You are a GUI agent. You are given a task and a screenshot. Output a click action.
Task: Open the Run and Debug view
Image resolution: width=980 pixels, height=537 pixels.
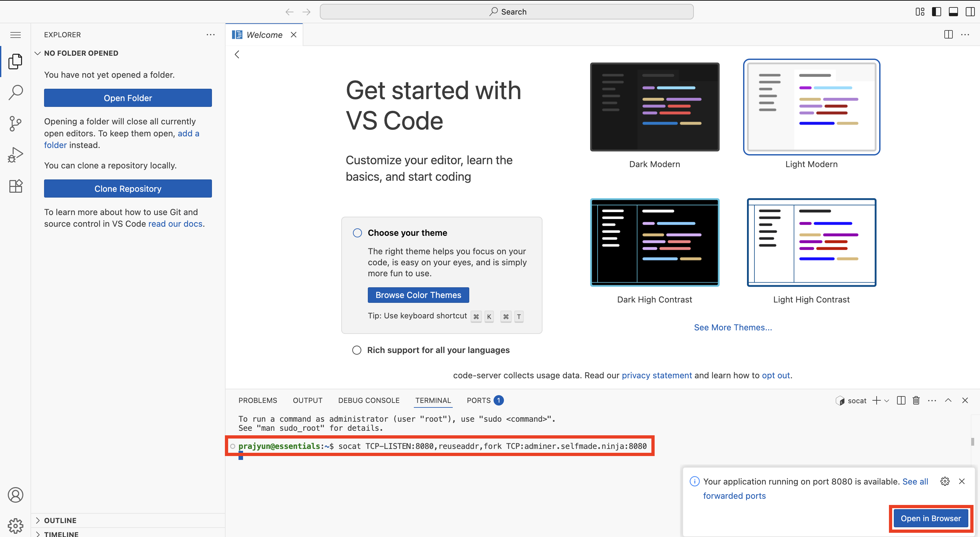point(15,155)
